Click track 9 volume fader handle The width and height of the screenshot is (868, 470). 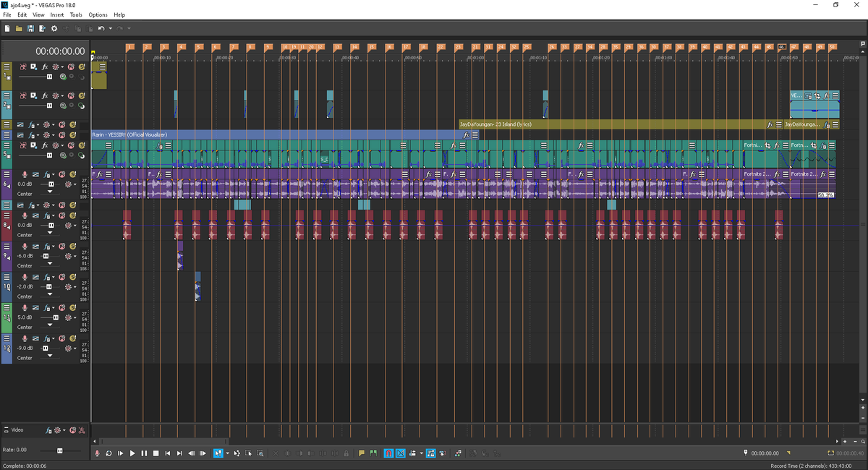[46, 256]
